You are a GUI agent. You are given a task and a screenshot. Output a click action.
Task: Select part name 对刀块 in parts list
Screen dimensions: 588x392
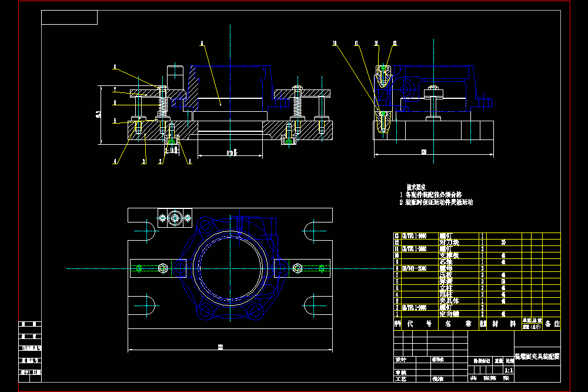pos(449,242)
